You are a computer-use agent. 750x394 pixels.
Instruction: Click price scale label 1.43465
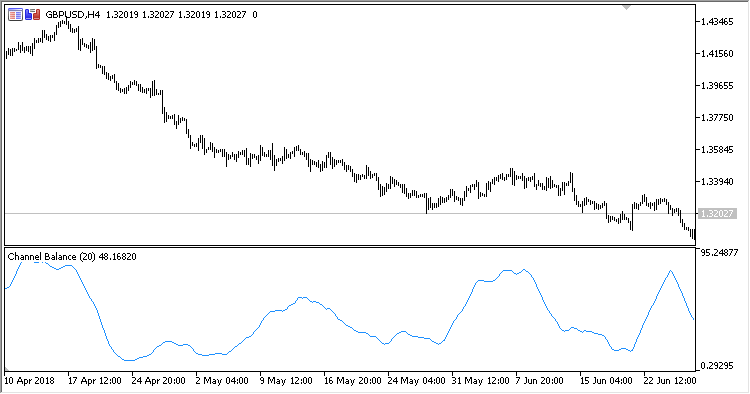tap(717, 22)
